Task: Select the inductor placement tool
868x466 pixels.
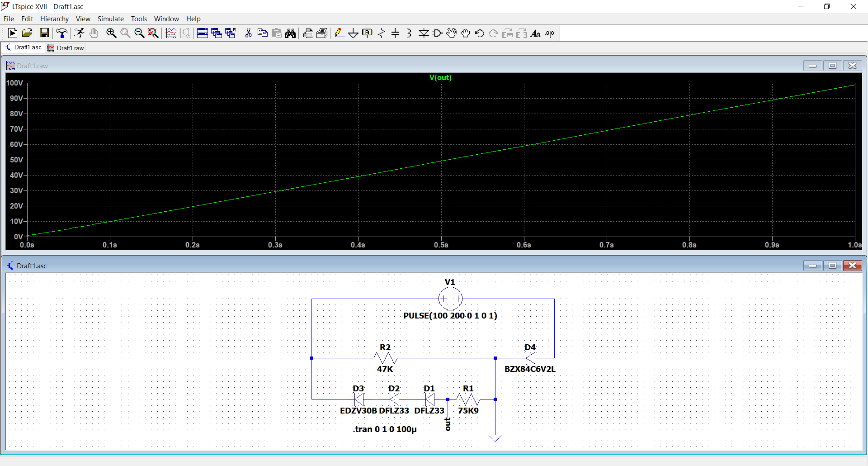Action: pos(409,33)
